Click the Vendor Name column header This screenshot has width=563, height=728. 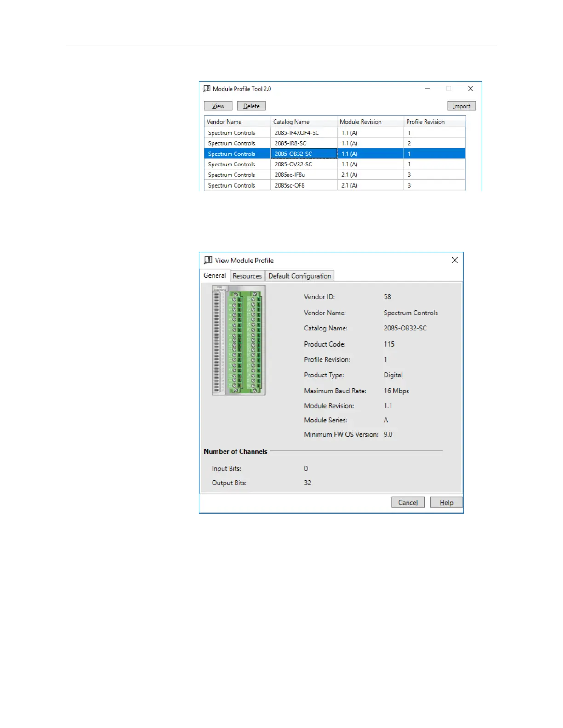click(x=237, y=122)
